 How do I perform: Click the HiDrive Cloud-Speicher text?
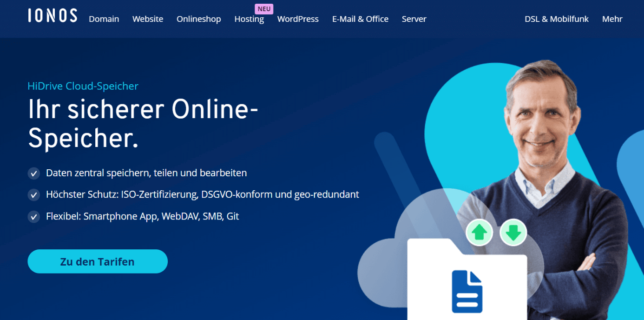point(83,86)
